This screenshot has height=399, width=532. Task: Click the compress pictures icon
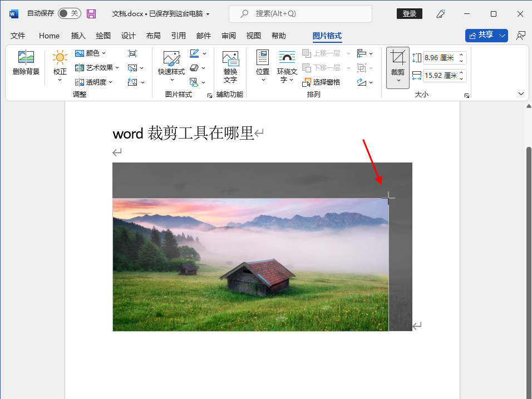(x=132, y=53)
